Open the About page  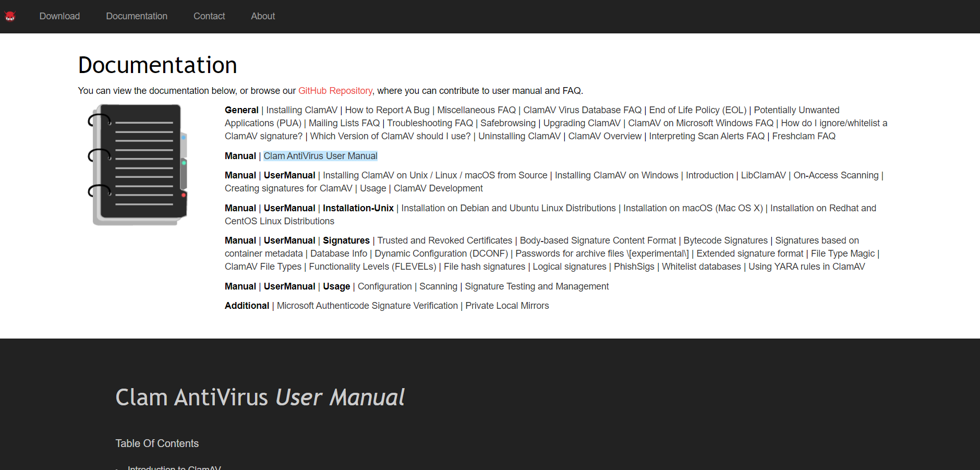click(263, 16)
